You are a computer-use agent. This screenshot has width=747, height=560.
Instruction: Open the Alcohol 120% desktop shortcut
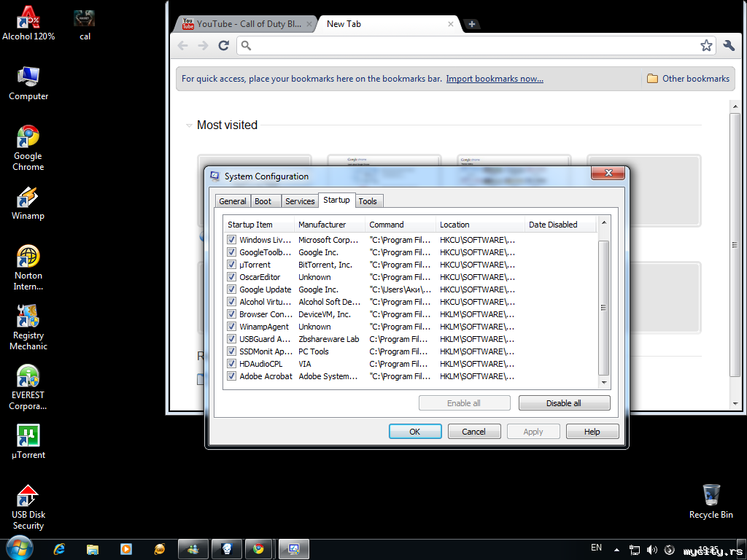click(28, 23)
